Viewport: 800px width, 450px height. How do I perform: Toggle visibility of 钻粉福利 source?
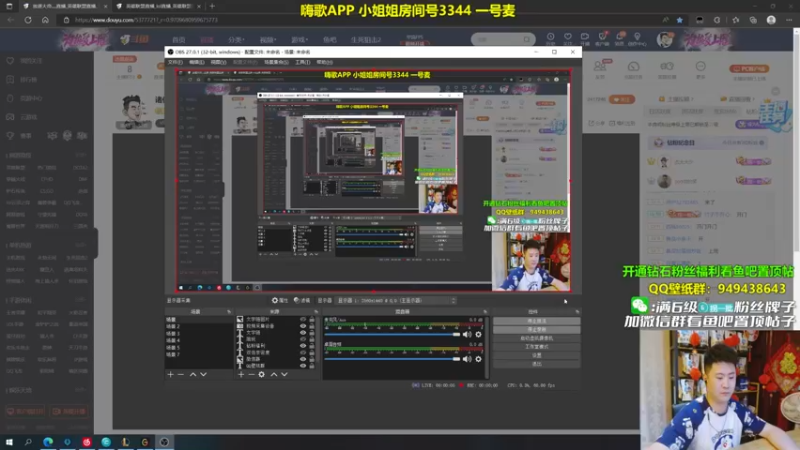tap(303, 346)
